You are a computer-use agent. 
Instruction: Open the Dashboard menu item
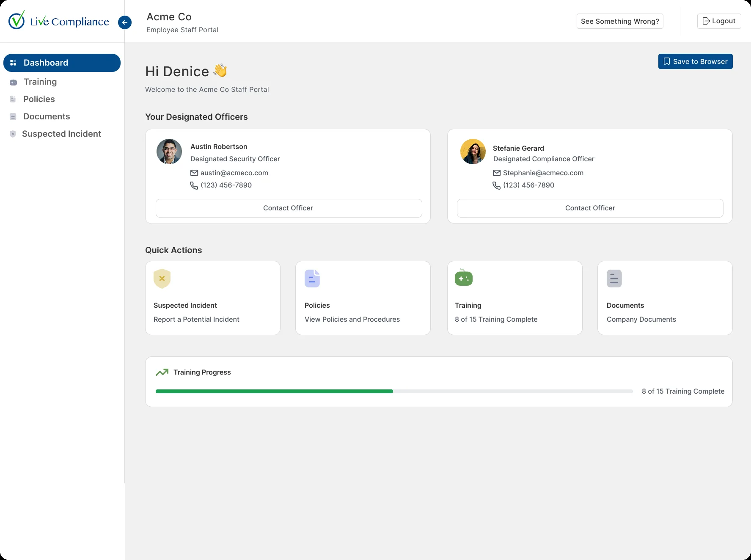click(x=62, y=63)
